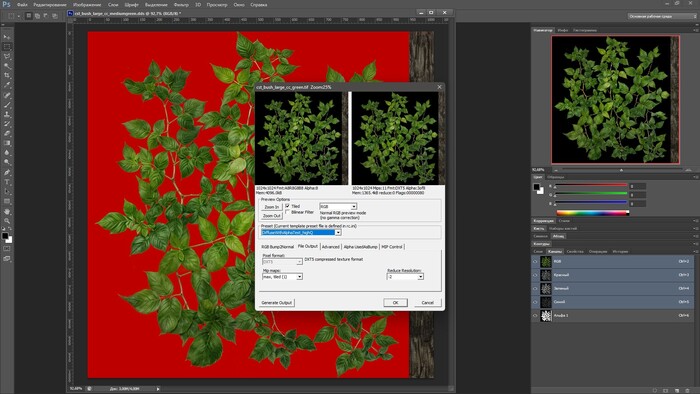
Task: Select the Brush tool
Action: pyautogui.click(x=7, y=105)
